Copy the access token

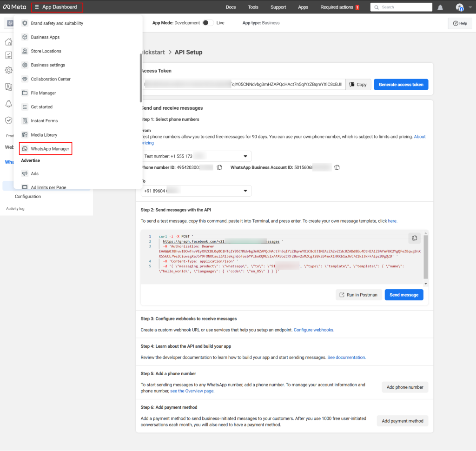pyautogui.click(x=358, y=85)
